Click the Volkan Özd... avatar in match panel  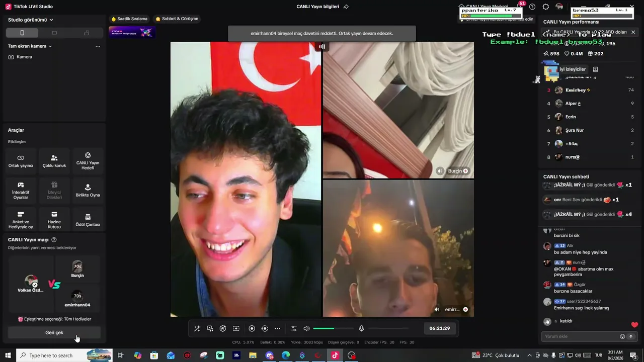31,281
